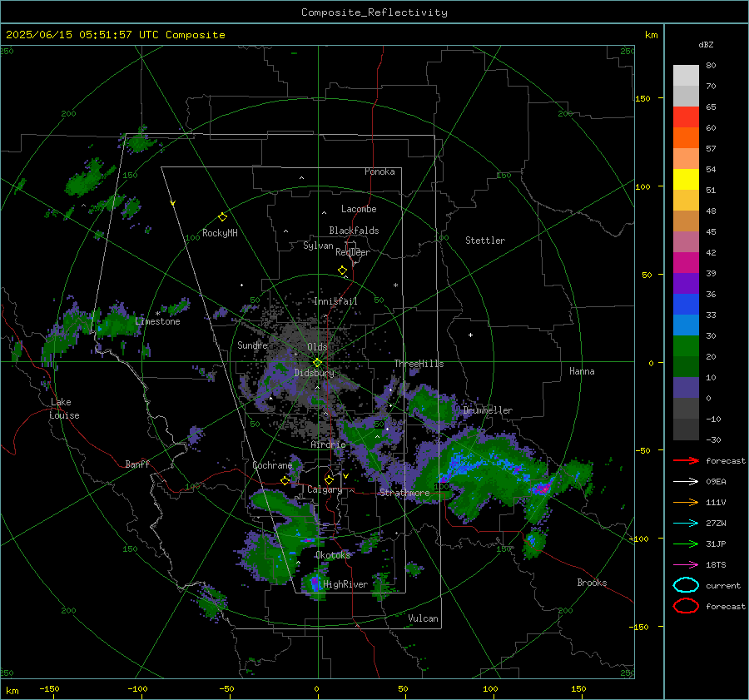Select the magenta 42-39 dBZ swatch
The image size is (749, 700).
[686, 263]
